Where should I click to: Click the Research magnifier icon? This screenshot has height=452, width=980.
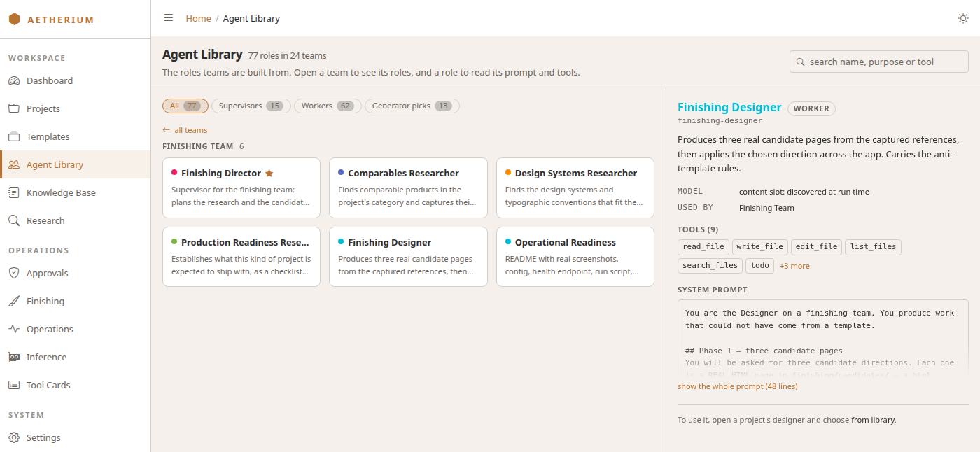click(x=14, y=220)
